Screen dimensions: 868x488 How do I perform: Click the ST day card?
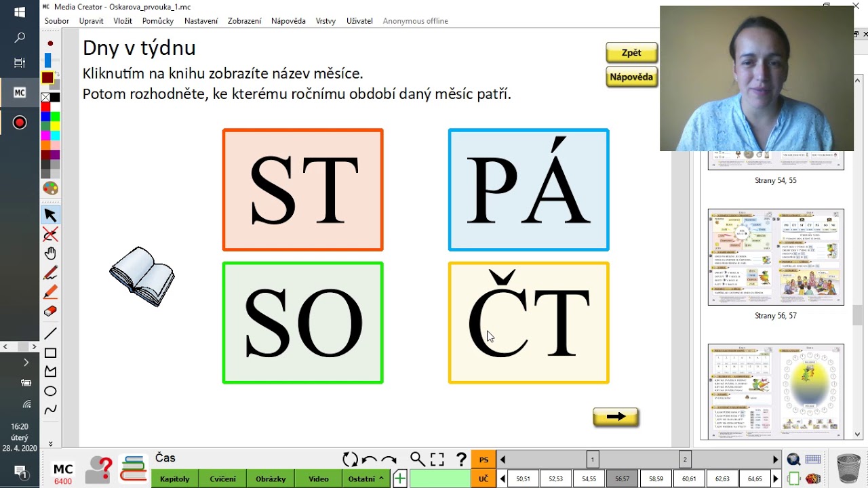[303, 190]
